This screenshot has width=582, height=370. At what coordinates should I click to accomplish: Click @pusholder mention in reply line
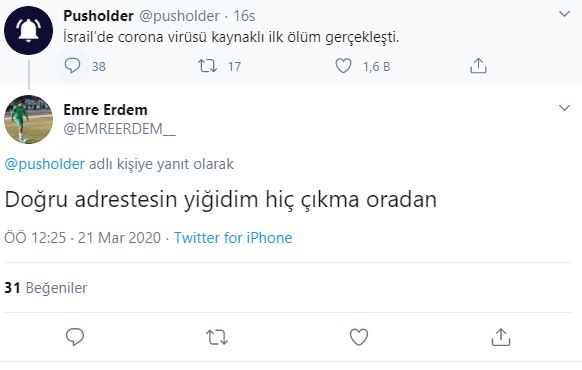[x=45, y=164]
